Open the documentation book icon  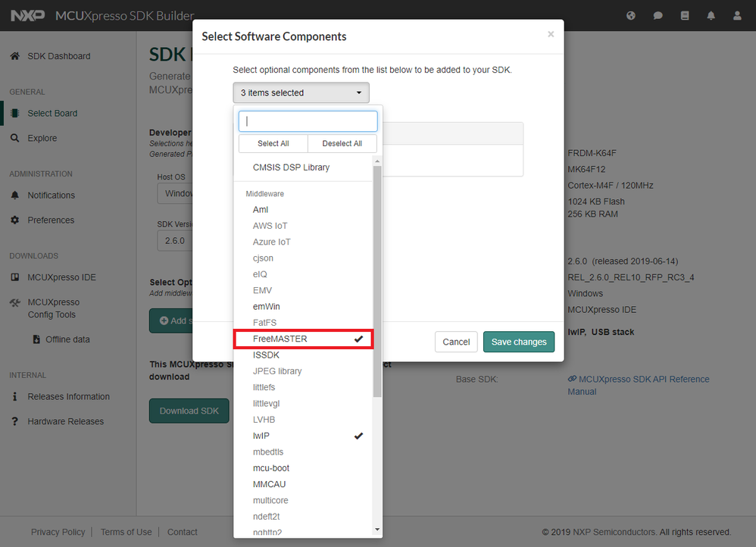(x=685, y=15)
